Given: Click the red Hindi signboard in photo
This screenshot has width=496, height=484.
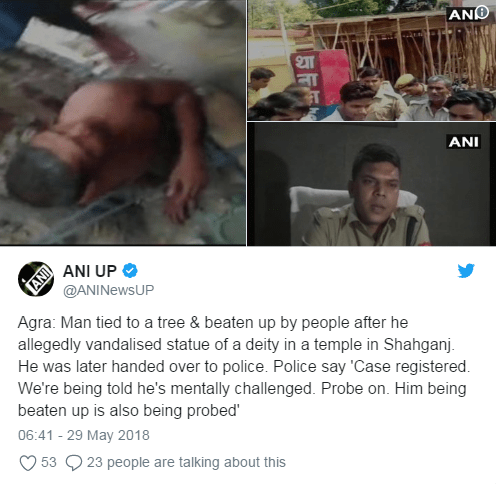Looking at the screenshot, I should (x=320, y=79).
